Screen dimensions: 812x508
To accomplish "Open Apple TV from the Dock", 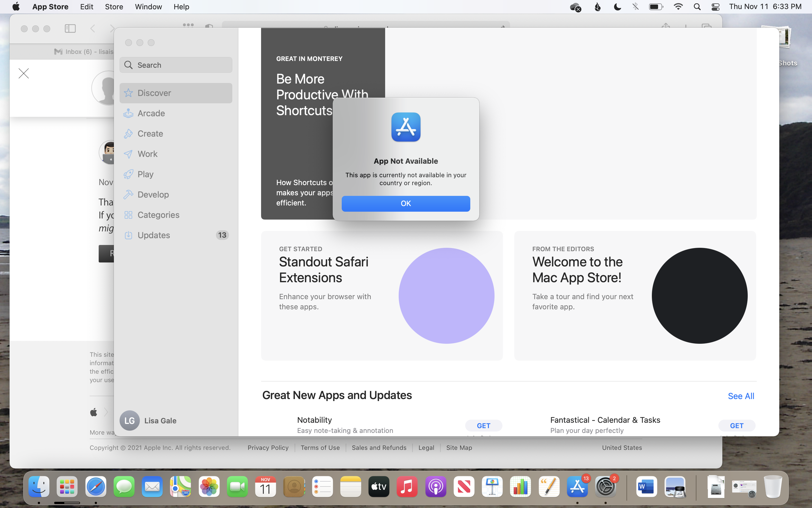I will [379, 487].
